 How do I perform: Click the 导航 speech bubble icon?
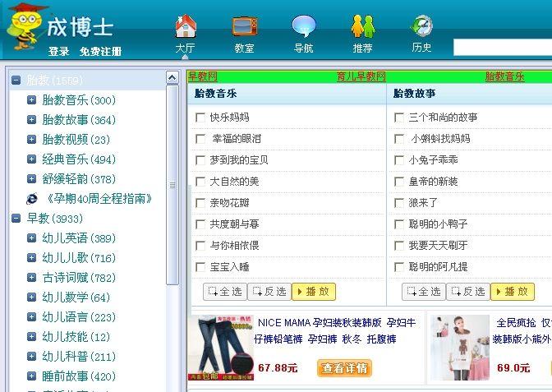pos(303,26)
